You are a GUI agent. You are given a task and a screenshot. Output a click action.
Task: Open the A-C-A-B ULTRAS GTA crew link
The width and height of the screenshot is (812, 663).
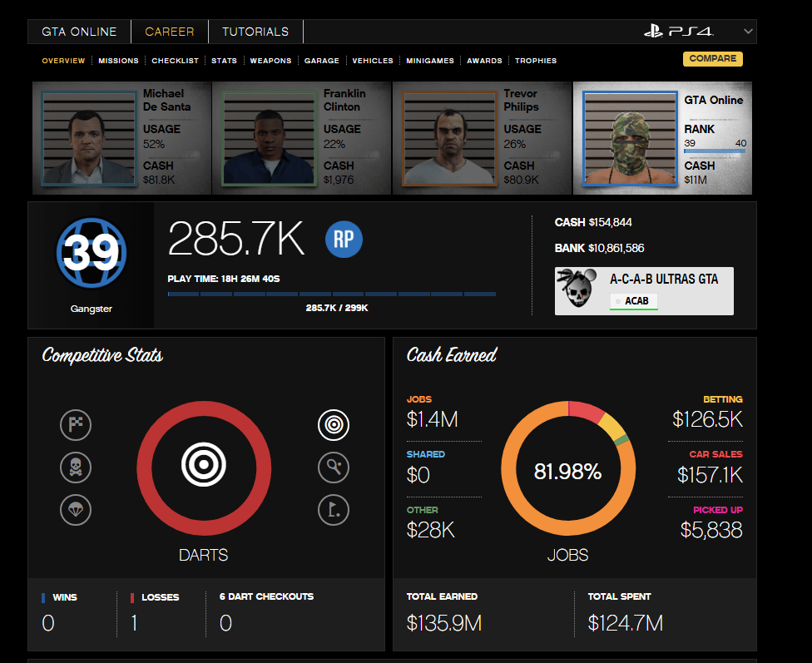coord(664,280)
